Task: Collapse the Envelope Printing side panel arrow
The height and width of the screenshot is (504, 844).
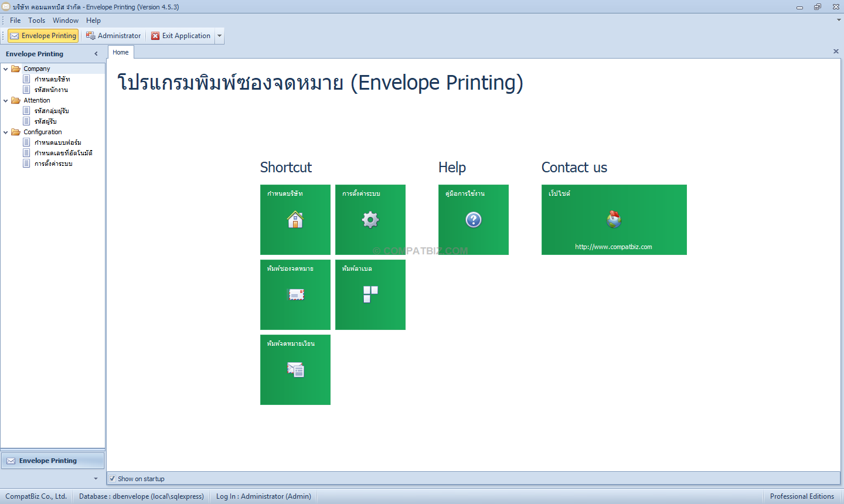Action: 96,54
